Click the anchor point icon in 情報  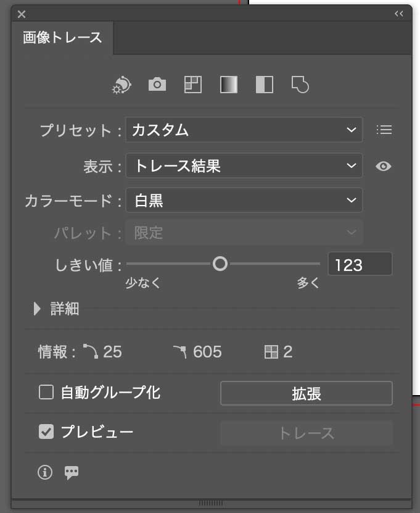(x=180, y=352)
